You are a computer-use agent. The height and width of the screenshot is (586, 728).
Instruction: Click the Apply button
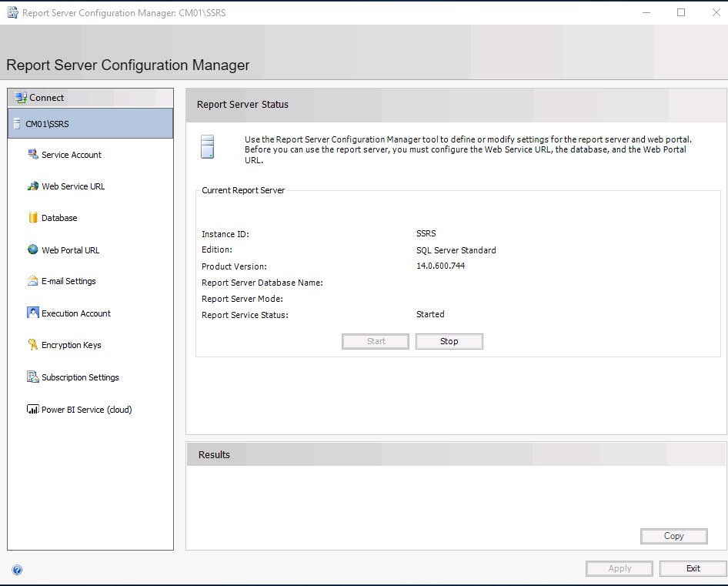pos(619,568)
